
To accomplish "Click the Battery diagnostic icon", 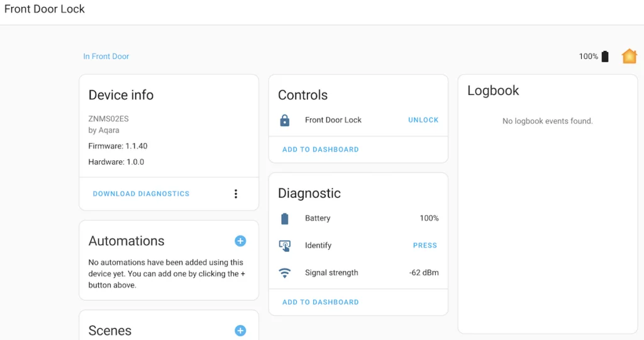I will point(285,219).
